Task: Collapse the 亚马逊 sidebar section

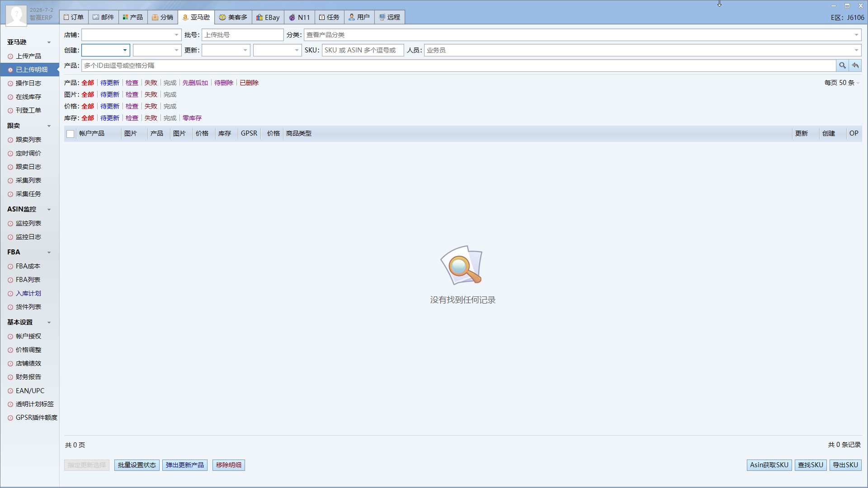Action: 49,42
